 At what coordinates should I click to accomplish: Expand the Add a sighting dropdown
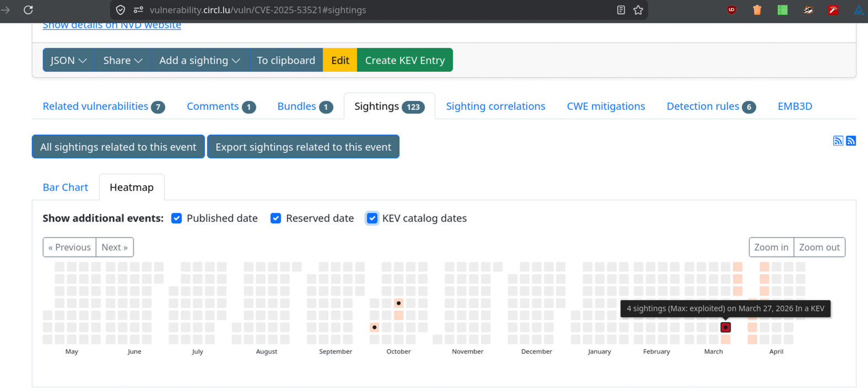click(199, 60)
